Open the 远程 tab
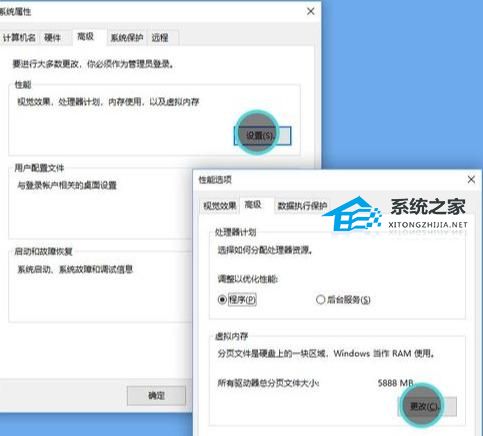Image resolution: width=483 pixels, height=436 pixels. click(160, 37)
